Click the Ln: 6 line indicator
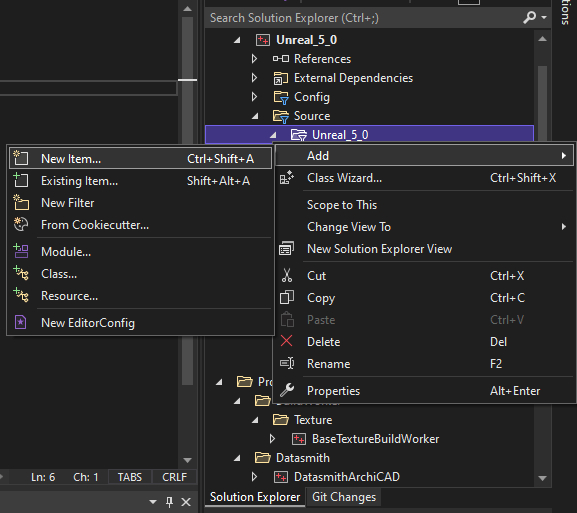The width and height of the screenshot is (577, 513). [43, 477]
